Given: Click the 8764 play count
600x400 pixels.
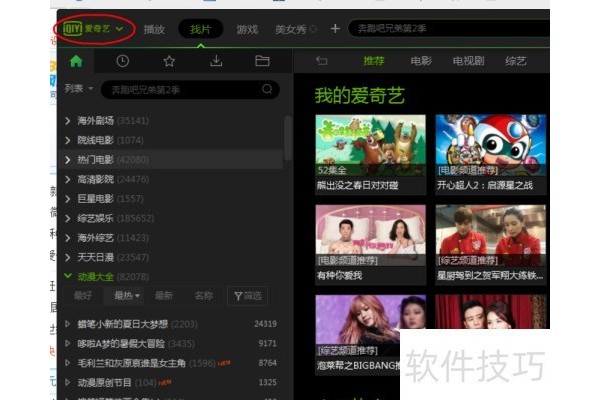Looking at the screenshot, I should [267, 363].
